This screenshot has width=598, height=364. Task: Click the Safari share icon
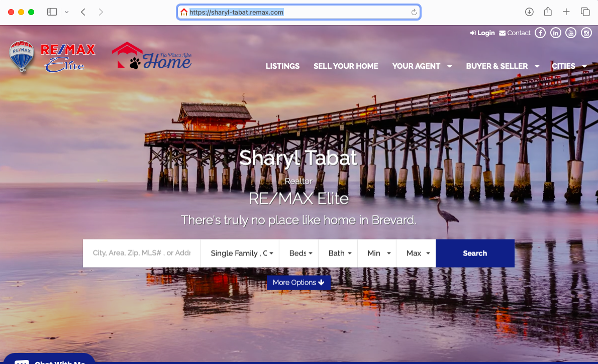click(548, 12)
